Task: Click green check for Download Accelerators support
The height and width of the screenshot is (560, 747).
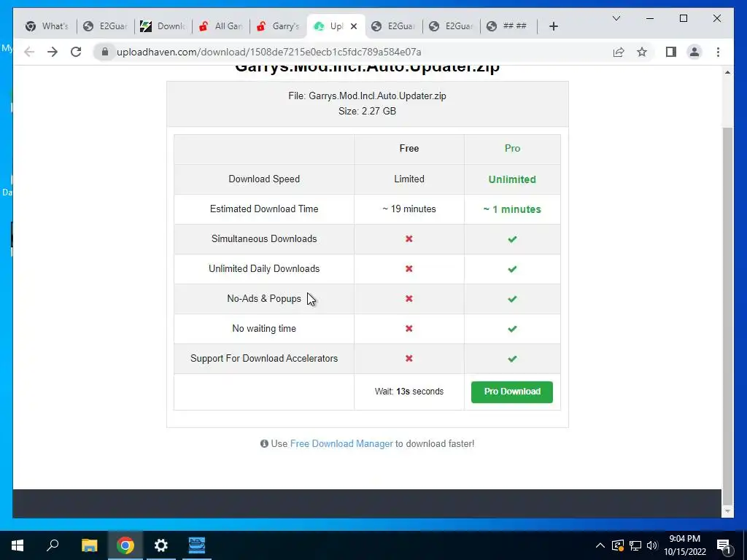Action: pyautogui.click(x=512, y=359)
